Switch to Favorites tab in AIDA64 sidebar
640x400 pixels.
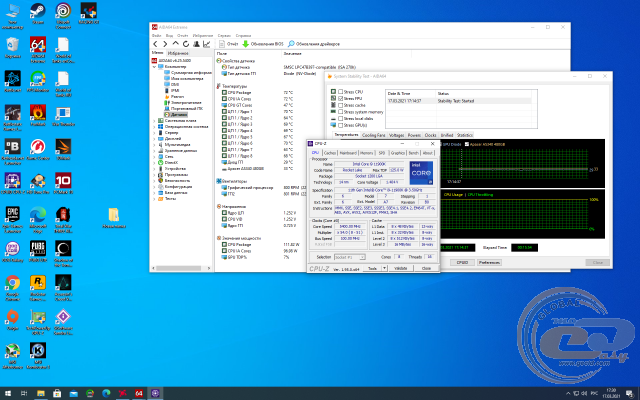[x=178, y=53]
